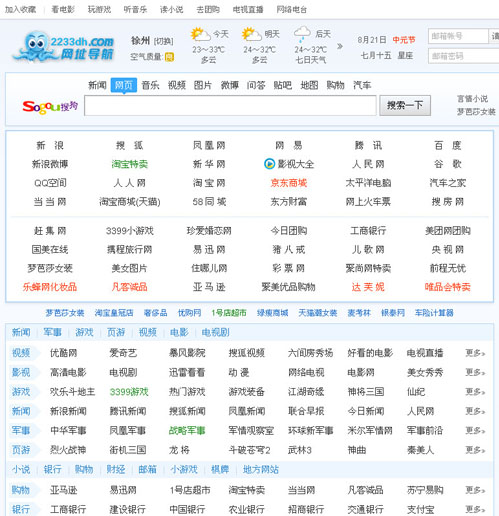Select the 地图 search tab
Viewport: 499px width, 516px height.
[309, 85]
